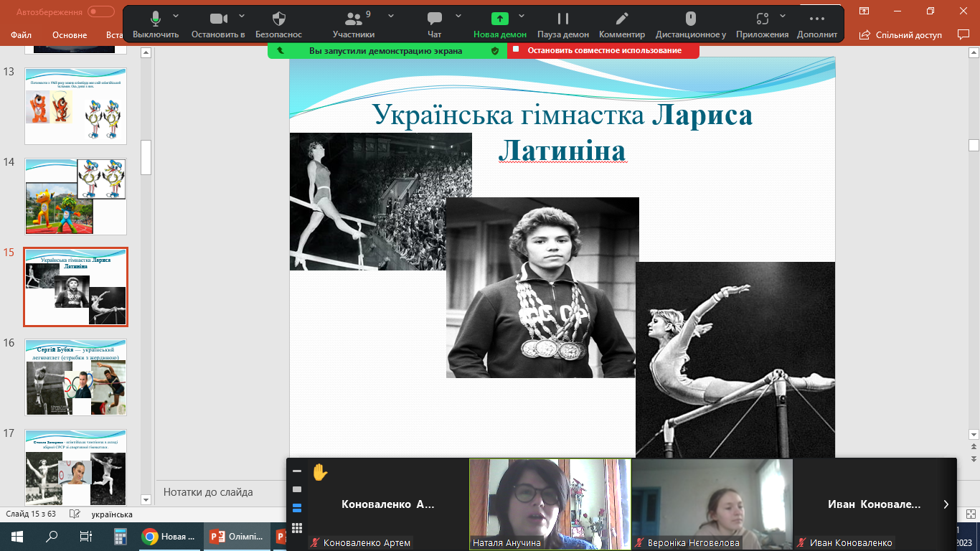Screen dimensions: 980x551
Task: Expand chat options arrow
Action: click(x=457, y=15)
